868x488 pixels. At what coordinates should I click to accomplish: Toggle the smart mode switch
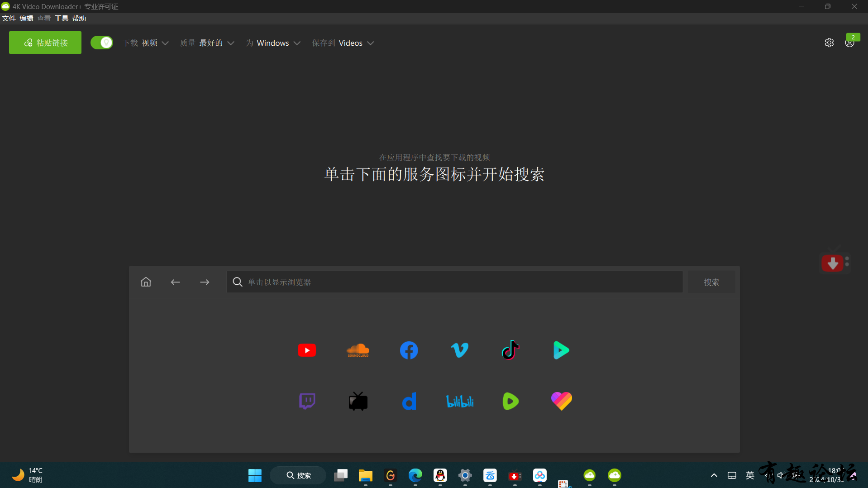pyautogui.click(x=102, y=43)
